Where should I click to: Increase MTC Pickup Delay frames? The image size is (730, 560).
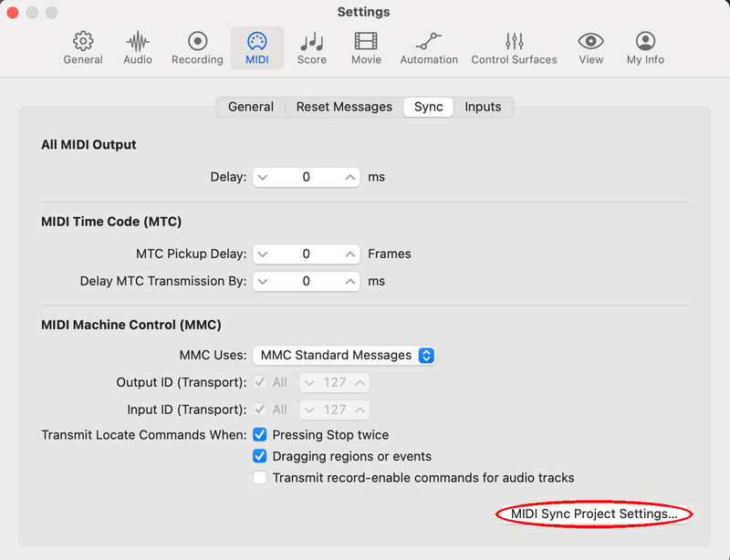pyautogui.click(x=349, y=254)
